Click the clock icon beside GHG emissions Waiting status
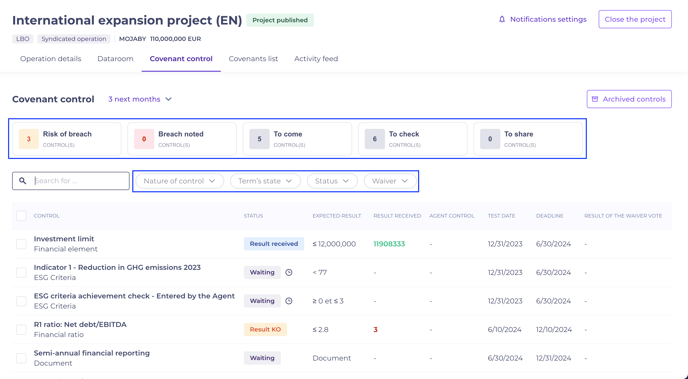 tap(289, 272)
